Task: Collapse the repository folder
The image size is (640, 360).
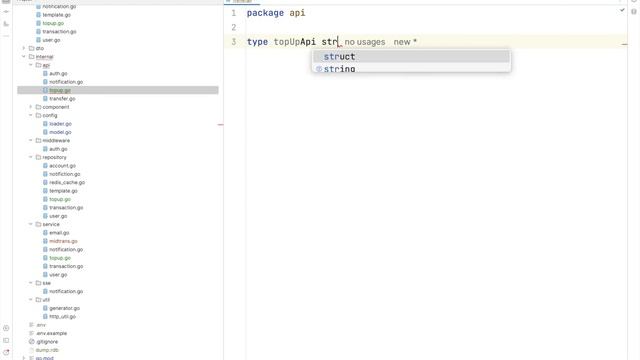Action: [x=31, y=157]
